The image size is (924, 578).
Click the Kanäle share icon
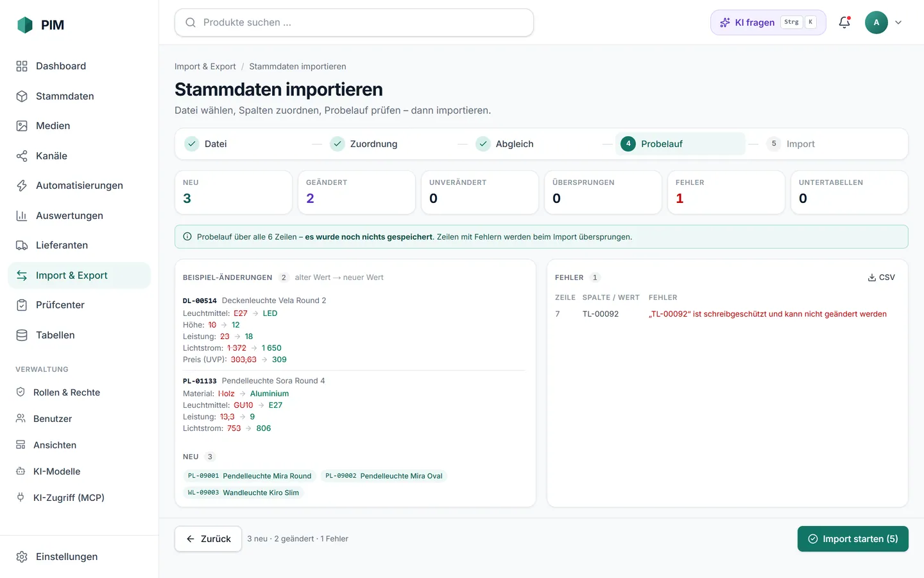point(22,156)
